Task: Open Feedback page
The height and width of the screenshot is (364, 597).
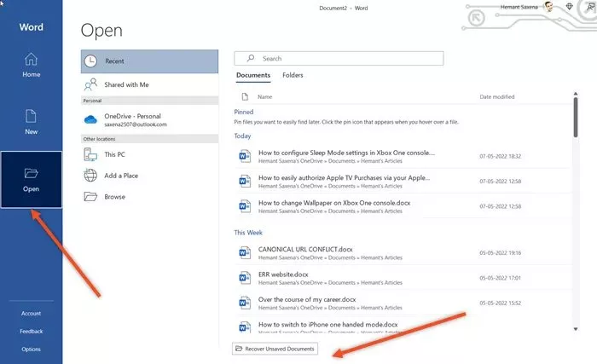Action: click(x=32, y=332)
